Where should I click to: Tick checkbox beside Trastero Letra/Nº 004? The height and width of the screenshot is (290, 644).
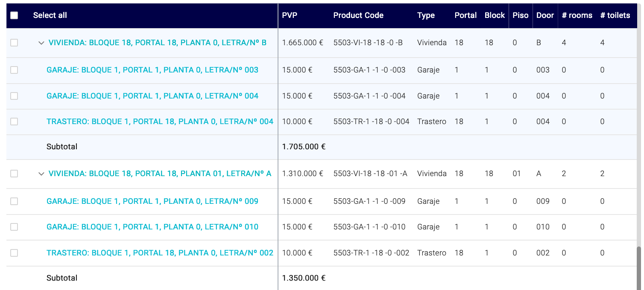click(14, 122)
